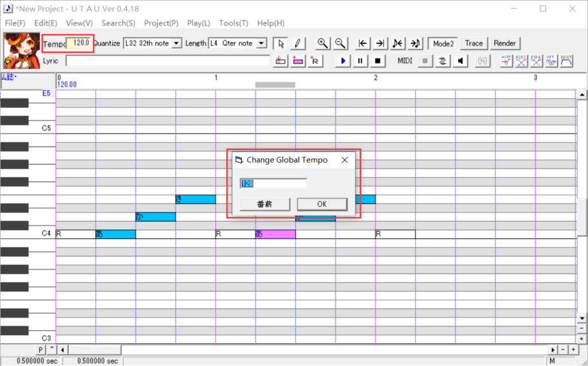Jump to start with left-bar arrow icon
The width and height of the screenshot is (588, 366).
coord(363,44)
